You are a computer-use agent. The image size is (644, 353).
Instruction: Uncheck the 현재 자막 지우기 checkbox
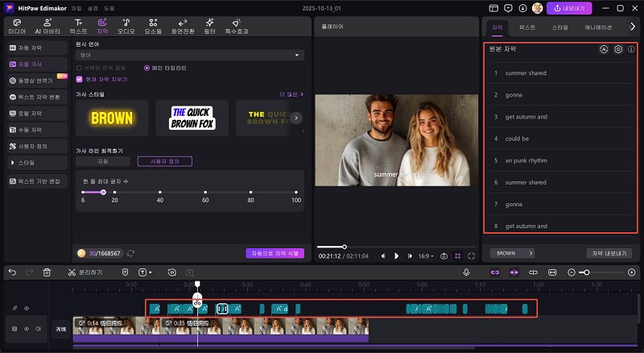pos(79,79)
